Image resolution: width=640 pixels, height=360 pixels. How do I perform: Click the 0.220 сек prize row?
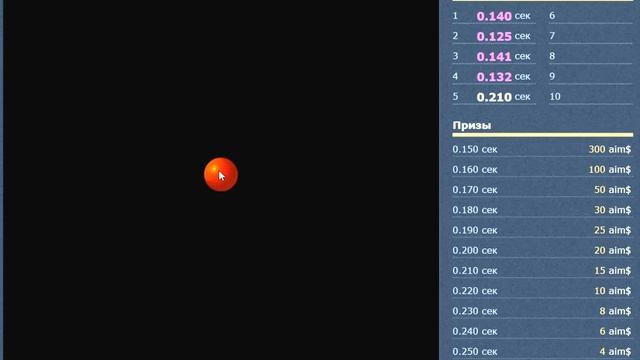542,291
